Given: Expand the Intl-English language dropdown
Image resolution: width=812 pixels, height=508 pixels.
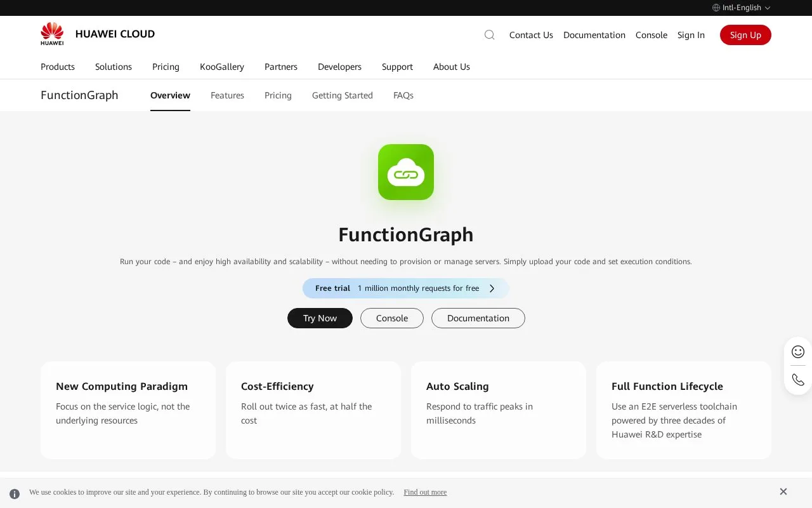Looking at the screenshot, I should (x=742, y=8).
